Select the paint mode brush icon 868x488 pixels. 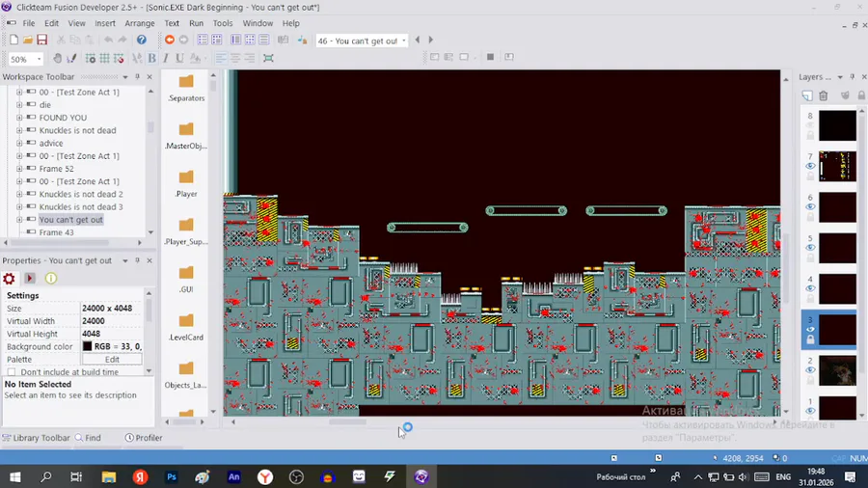(x=71, y=58)
